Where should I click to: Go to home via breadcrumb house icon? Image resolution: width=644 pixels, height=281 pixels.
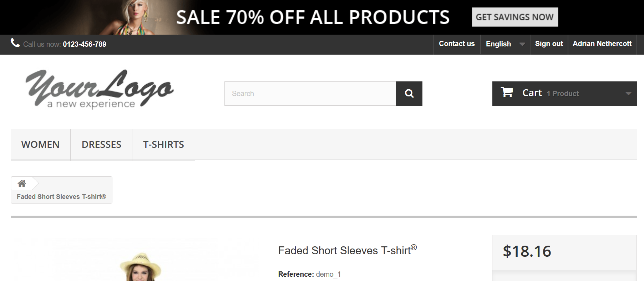[x=22, y=184]
